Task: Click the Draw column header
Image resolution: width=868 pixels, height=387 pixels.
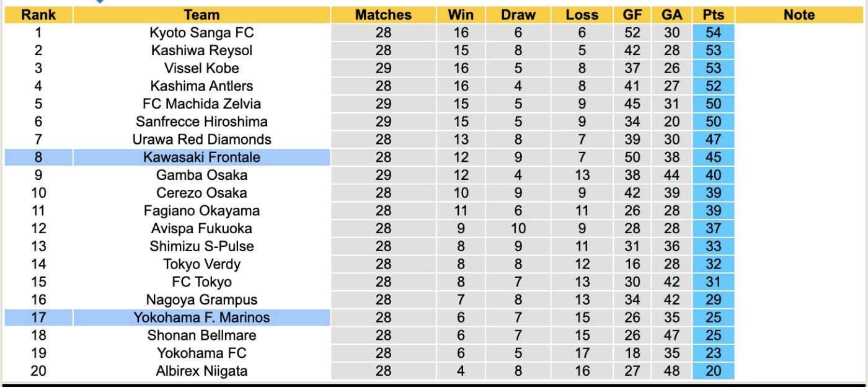Action: (x=518, y=15)
